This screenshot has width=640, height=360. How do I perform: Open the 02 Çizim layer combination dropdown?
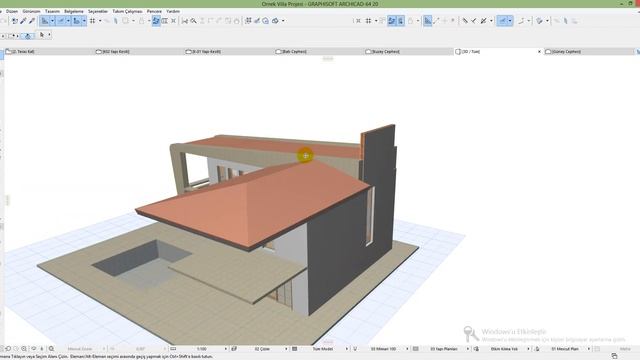(286, 349)
